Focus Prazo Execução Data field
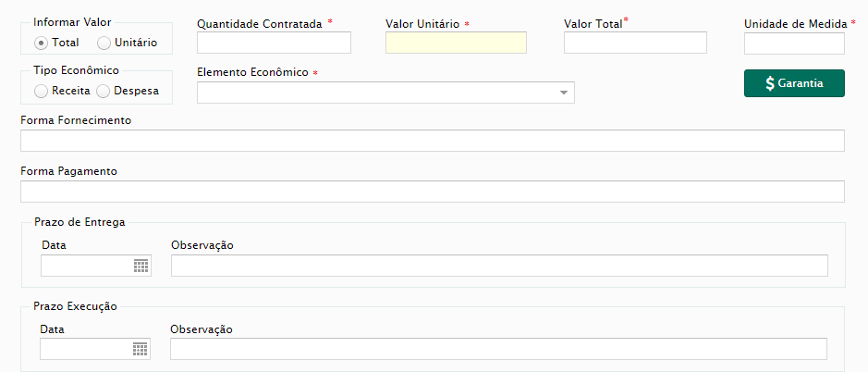The width and height of the screenshot is (868, 372). point(95,349)
